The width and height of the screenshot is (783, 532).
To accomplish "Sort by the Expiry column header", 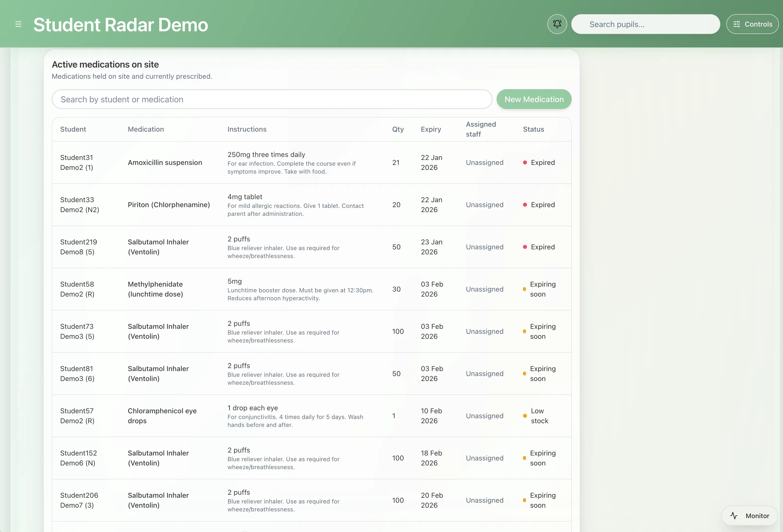I will point(431,129).
